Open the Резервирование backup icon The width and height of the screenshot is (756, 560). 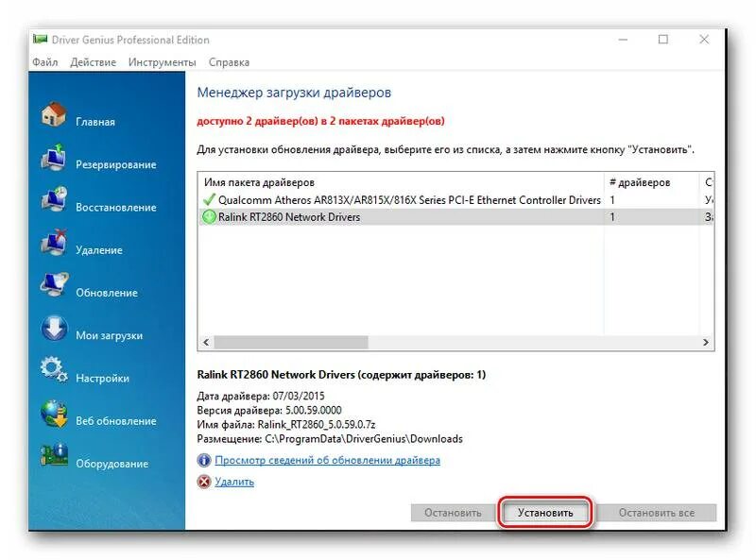coord(54,157)
